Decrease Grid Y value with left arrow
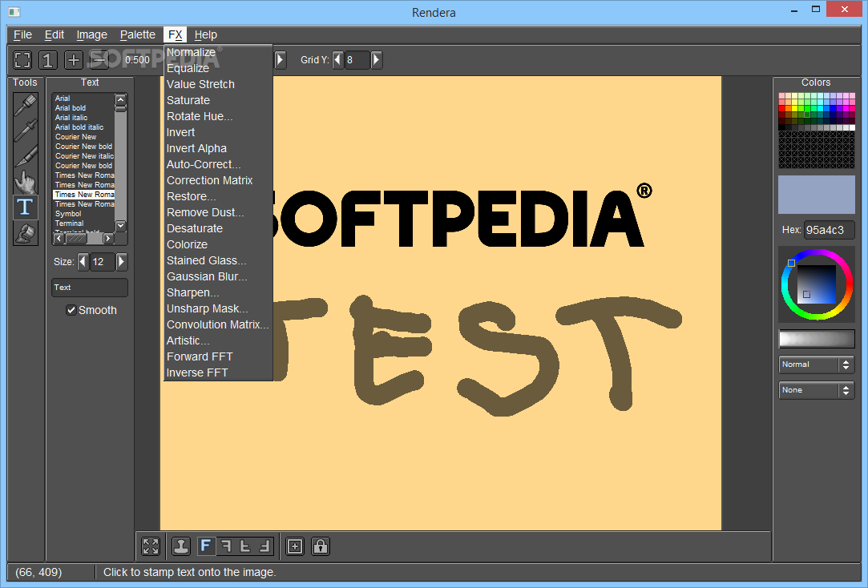Image resolution: width=868 pixels, height=588 pixels. tap(337, 60)
